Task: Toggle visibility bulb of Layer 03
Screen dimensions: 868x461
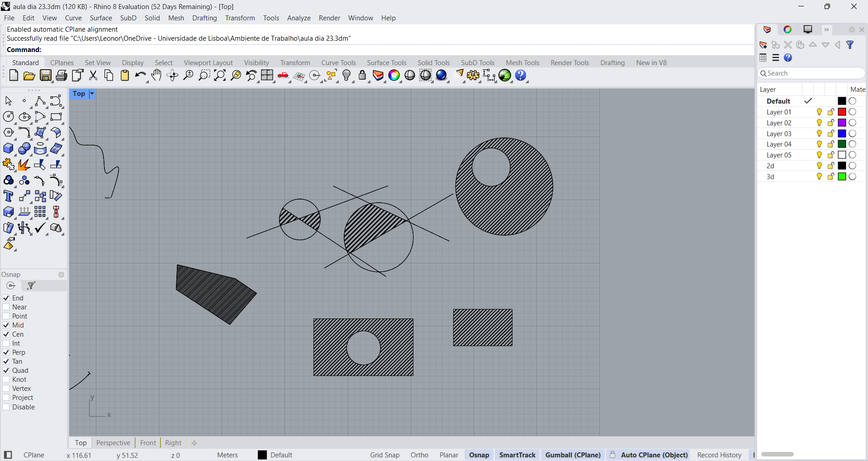Action: coord(819,133)
